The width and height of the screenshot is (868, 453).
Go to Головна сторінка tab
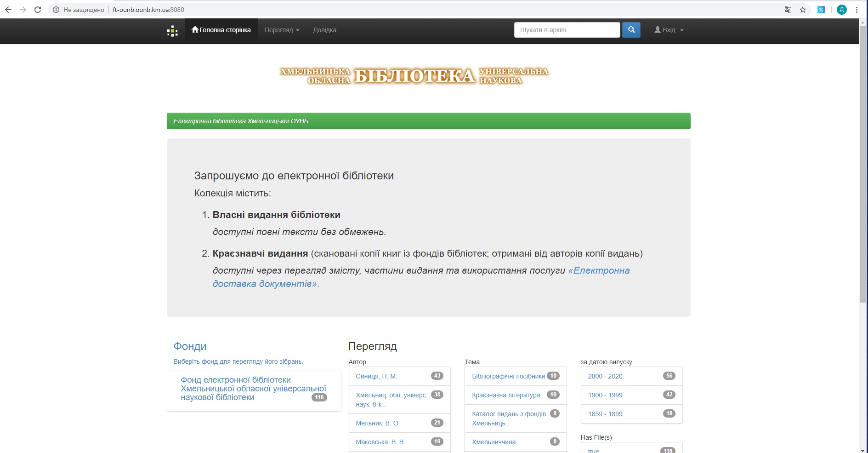pyautogui.click(x=221, y=30)
